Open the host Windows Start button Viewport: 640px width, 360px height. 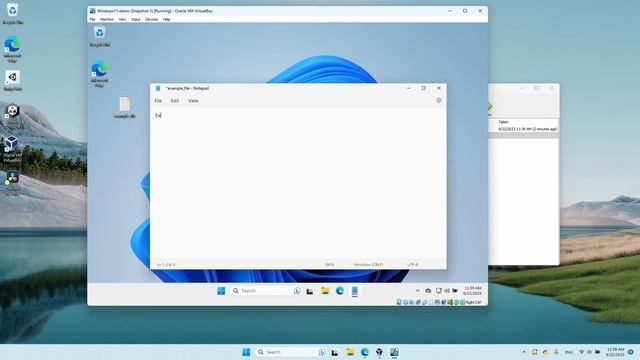point(246,352)
